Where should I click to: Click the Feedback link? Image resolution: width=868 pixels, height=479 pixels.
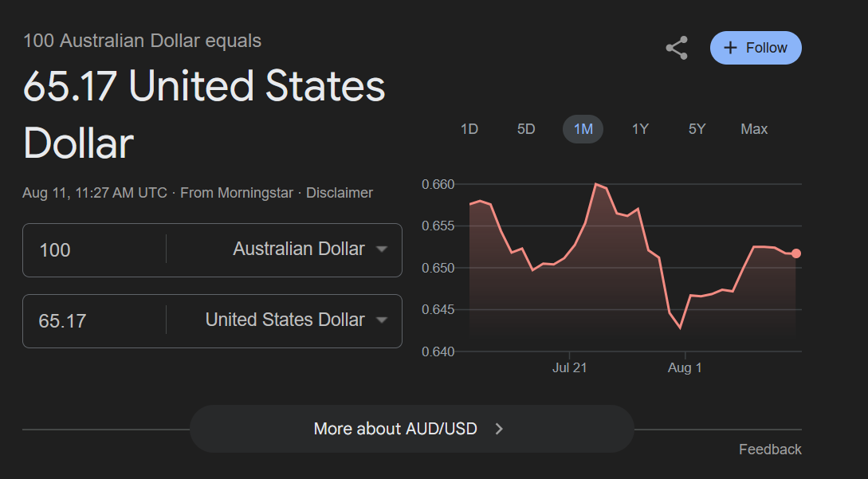tap(770, 449)
